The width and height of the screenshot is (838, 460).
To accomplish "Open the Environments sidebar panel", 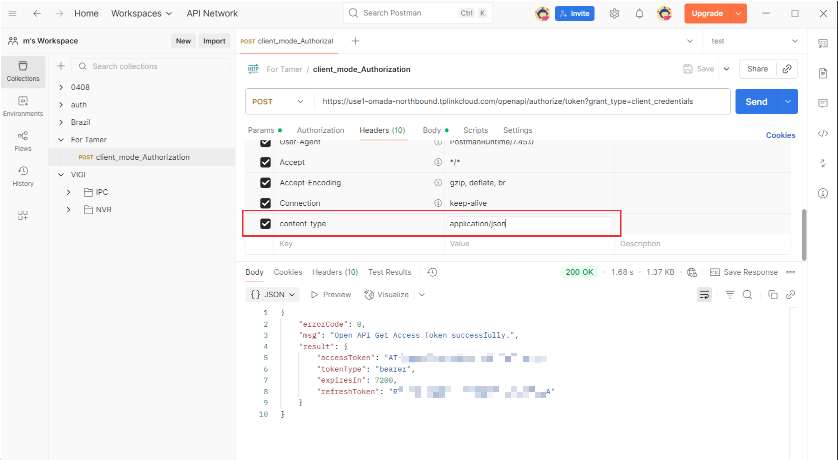I will click(x=23, y=105).
